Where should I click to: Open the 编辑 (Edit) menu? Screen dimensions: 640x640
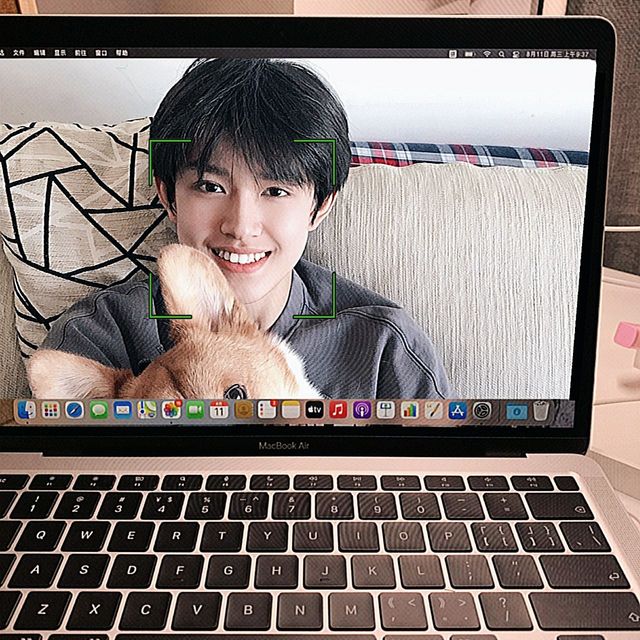pos(40,51)
